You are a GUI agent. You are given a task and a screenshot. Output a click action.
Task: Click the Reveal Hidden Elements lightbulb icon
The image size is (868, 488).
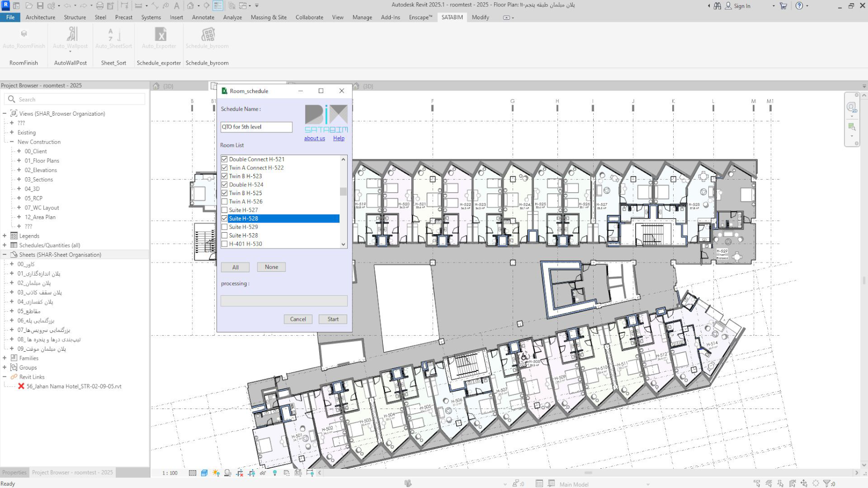(275, 473)
